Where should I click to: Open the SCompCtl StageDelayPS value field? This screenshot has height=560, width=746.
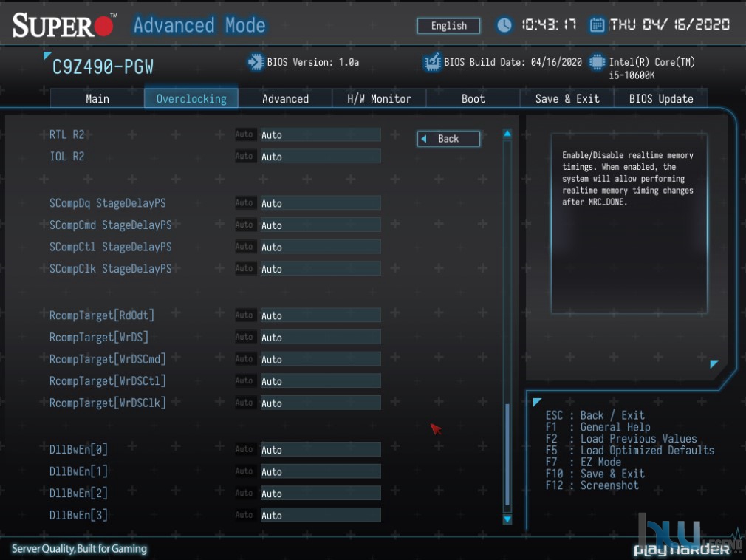[321, 247]
